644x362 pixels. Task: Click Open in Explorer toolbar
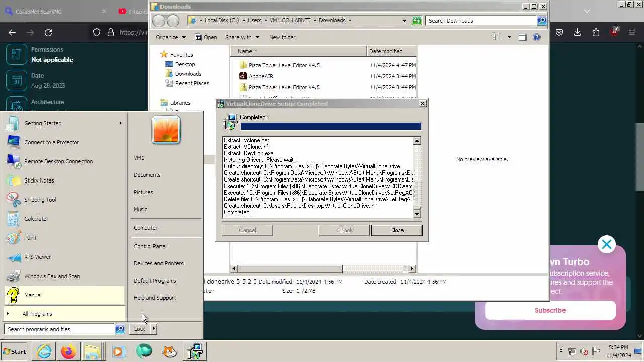[206, 37]
